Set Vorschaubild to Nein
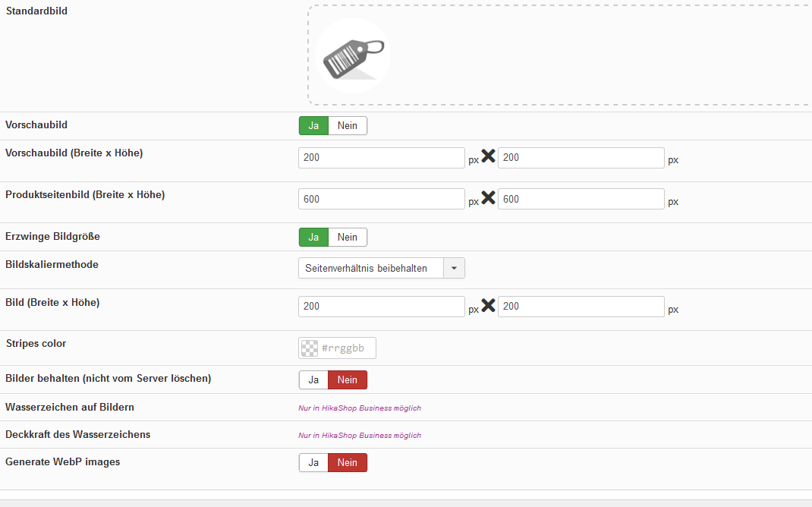Viewport: 812px width, 507px height. tap(348, 126)
